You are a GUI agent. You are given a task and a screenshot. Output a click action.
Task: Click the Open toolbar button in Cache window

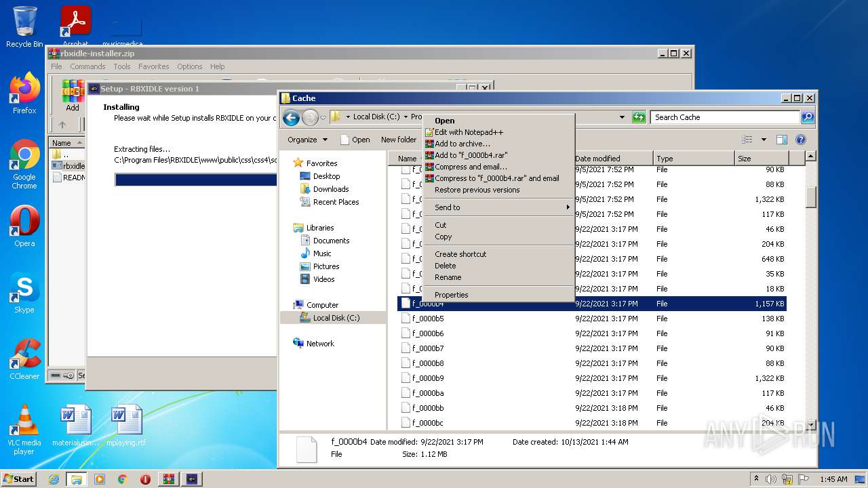(x=355, y=140)
